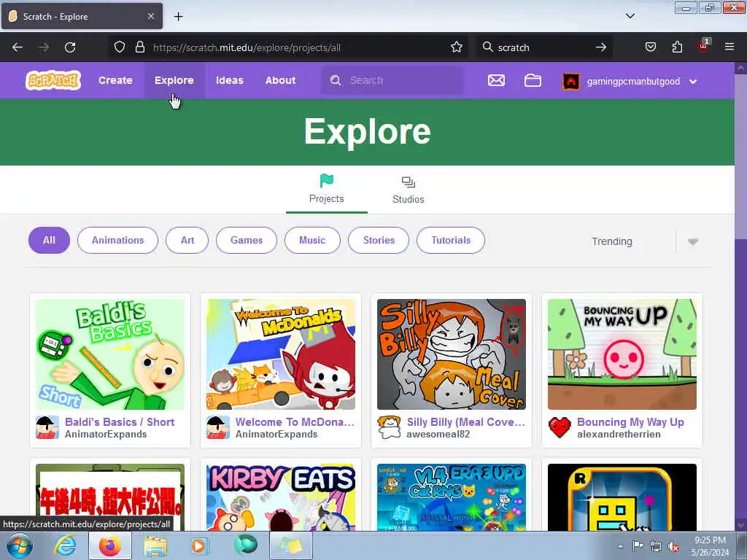This screenshot has width=747, height=560.
Task: Open the Firefox hamburger menu
Action: tap(729, 47)
